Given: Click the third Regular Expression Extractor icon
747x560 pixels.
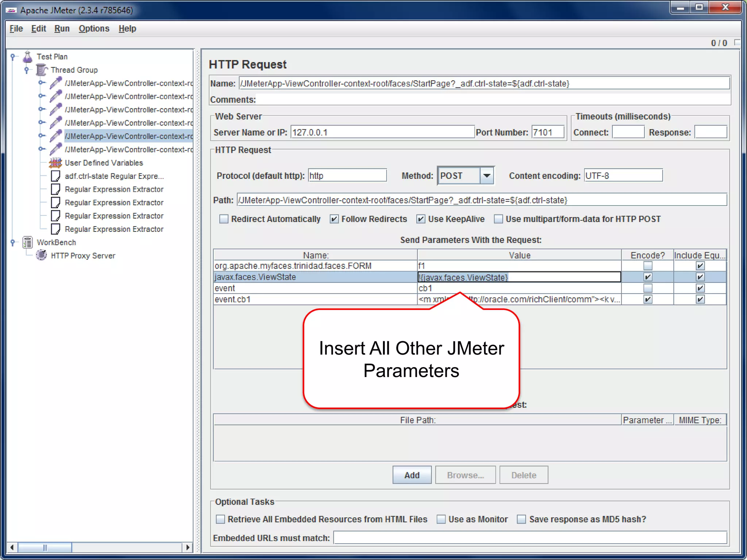Looking at the screenshot, I should click(55, 216).
